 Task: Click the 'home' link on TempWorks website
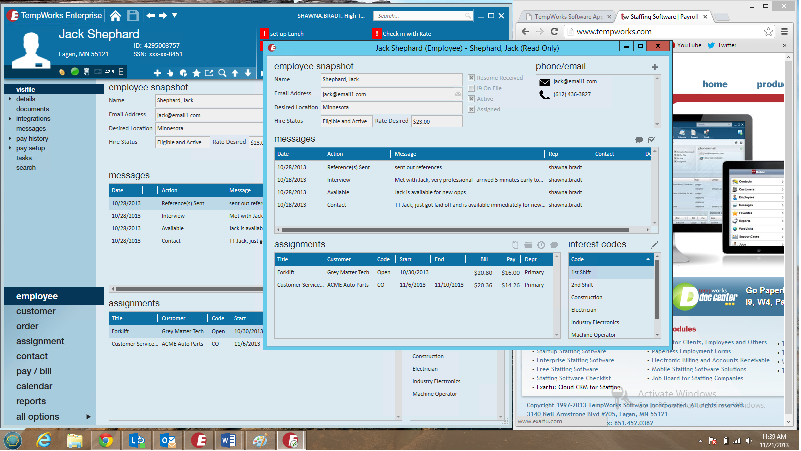(x=715, y=84)
